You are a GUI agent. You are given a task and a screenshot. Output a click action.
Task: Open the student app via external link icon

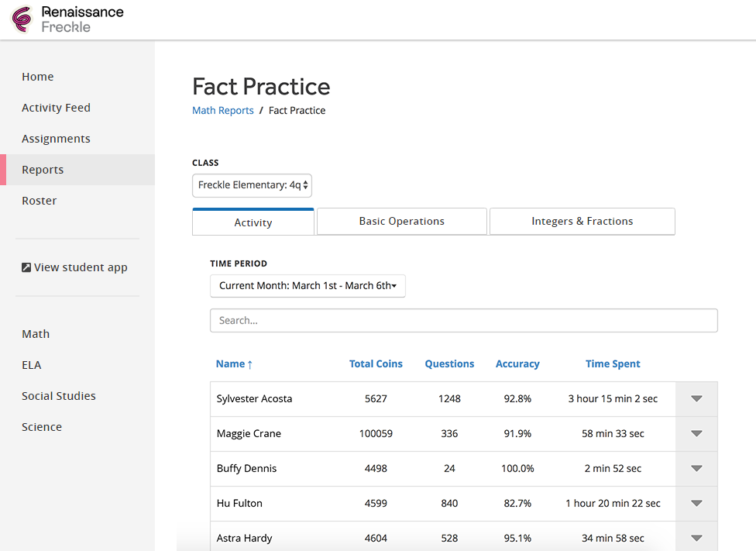point(26,267)
